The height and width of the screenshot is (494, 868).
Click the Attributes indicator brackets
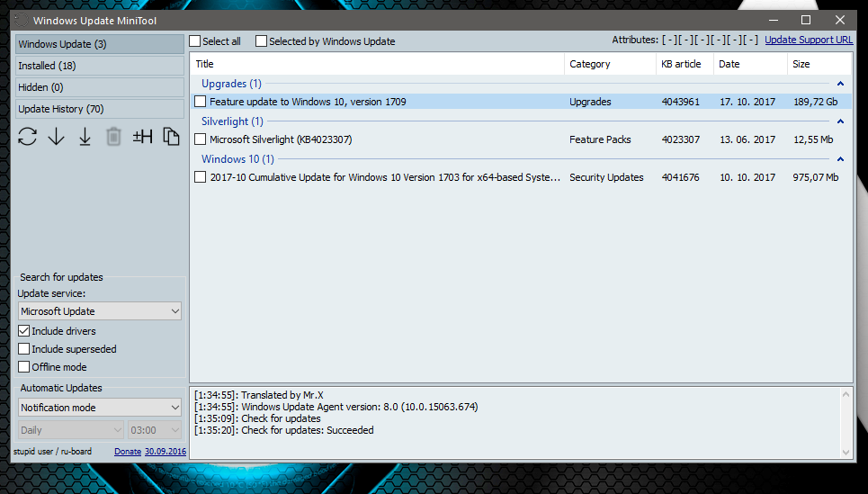(710, 40)
